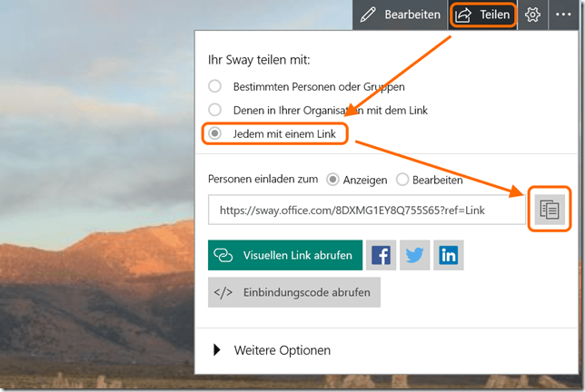Set invite permission to Anzeigen
This screenshot has width=585, height=392.
pyautogui.click(x=333, y=180)
